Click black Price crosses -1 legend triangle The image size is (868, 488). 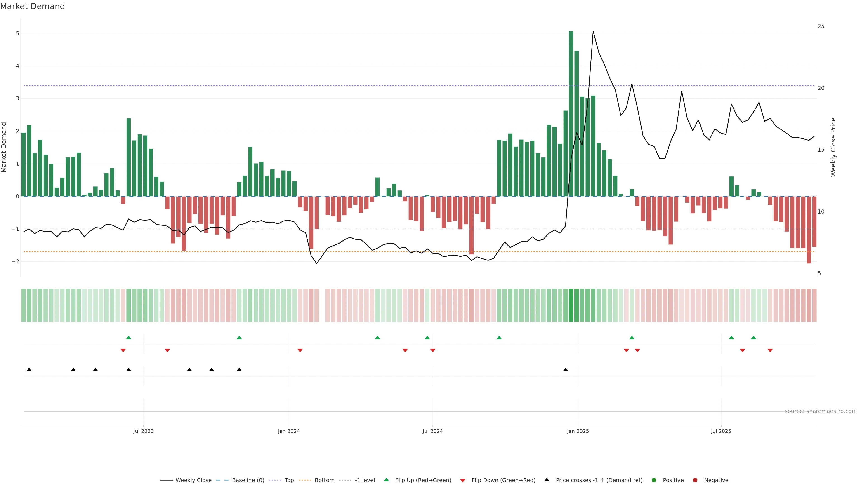pos(547,480)
